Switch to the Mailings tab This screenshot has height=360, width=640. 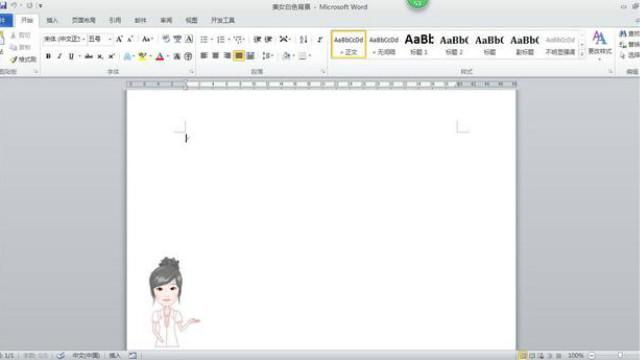pyautogui.click(x=140, y=20)
